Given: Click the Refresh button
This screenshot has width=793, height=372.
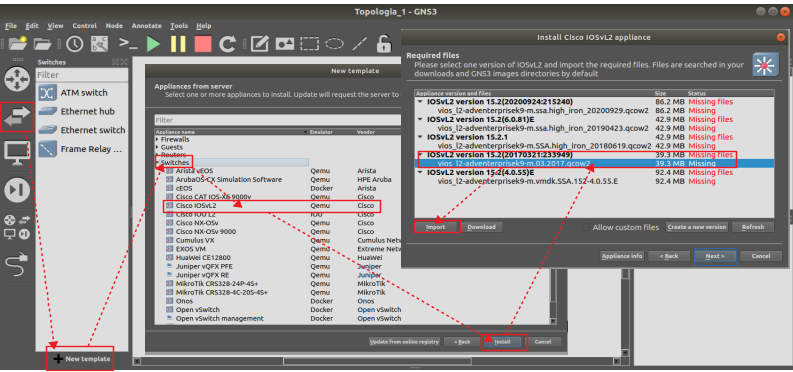Looking at the screenshot, I should (x=753, y=227).
